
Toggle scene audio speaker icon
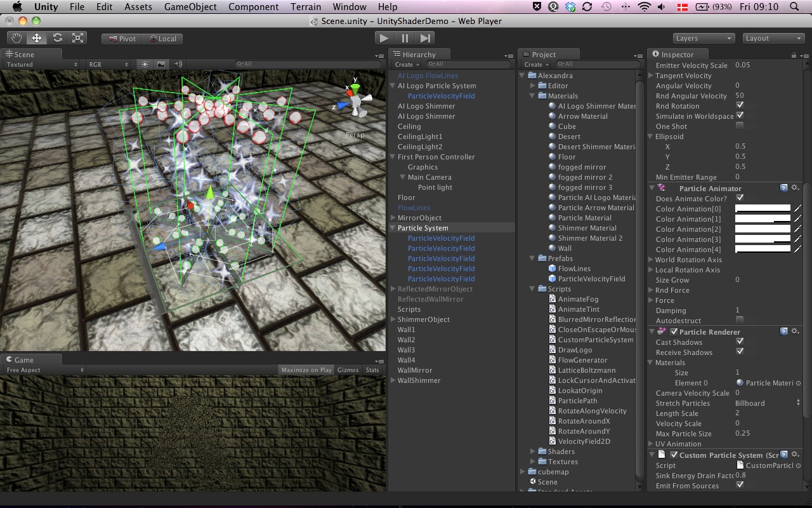(178, 64)
